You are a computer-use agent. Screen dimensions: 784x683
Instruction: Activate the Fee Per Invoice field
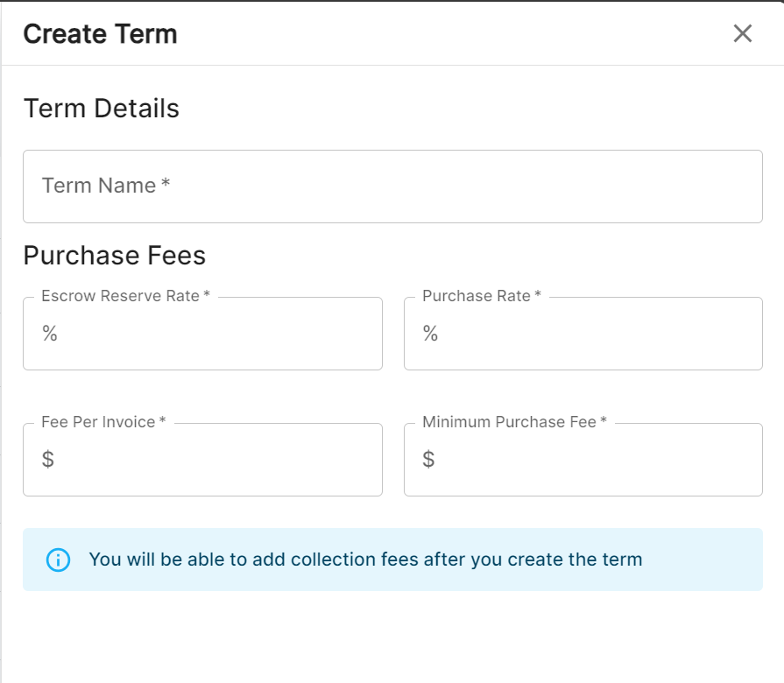tap(215, 461)
